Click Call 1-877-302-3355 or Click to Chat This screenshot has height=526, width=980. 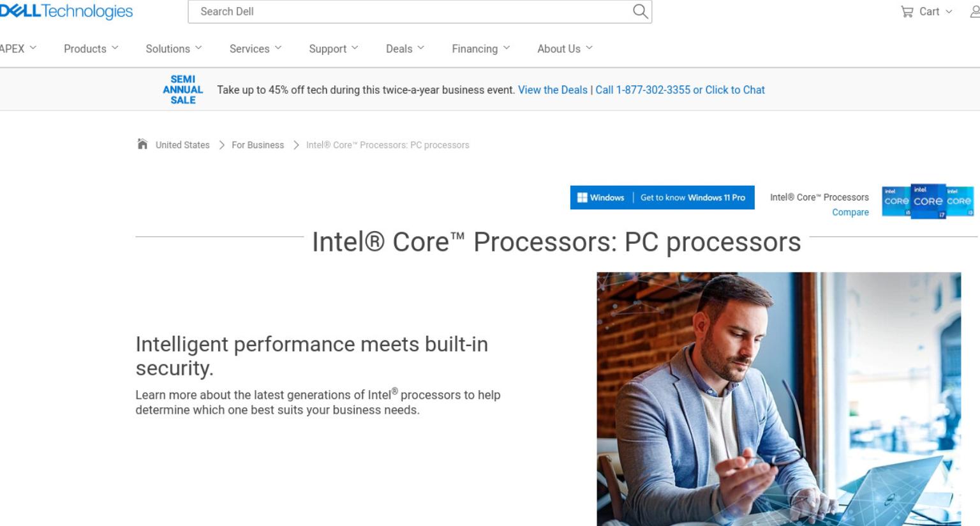pos(680,90)
